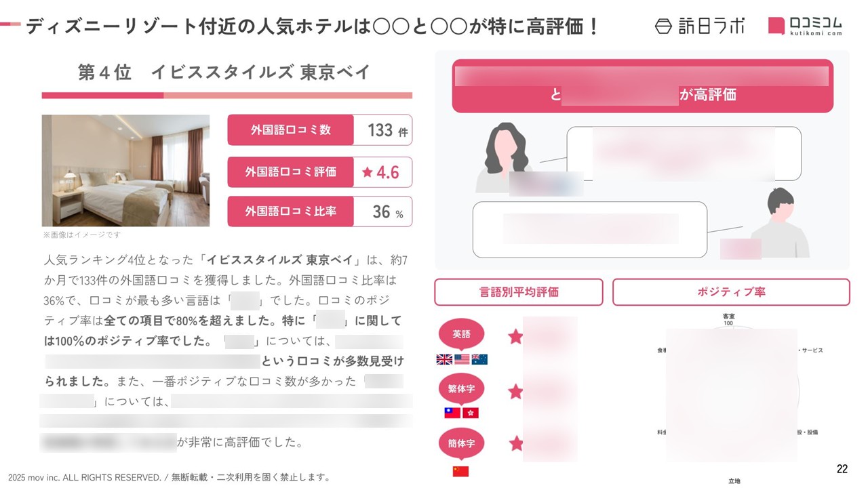Viewport: 868px width, 488px height.
Task: Click the hotel room image
Action: click(x=125, y=171)
